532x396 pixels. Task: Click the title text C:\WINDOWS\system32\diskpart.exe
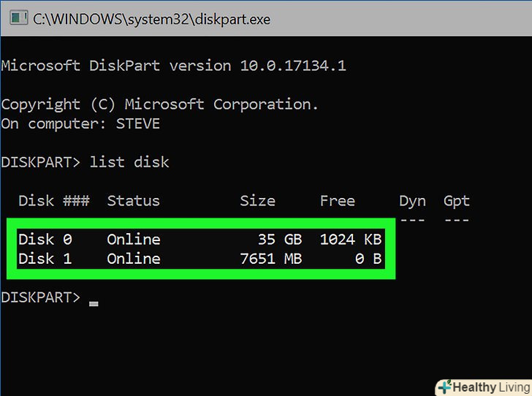tap(152, 19)
